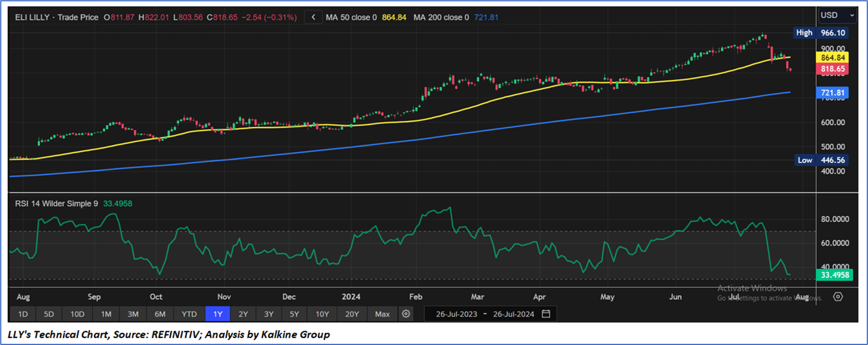Show full history with Max button
The image size is (868, 345).
click(x=382, y=314)
